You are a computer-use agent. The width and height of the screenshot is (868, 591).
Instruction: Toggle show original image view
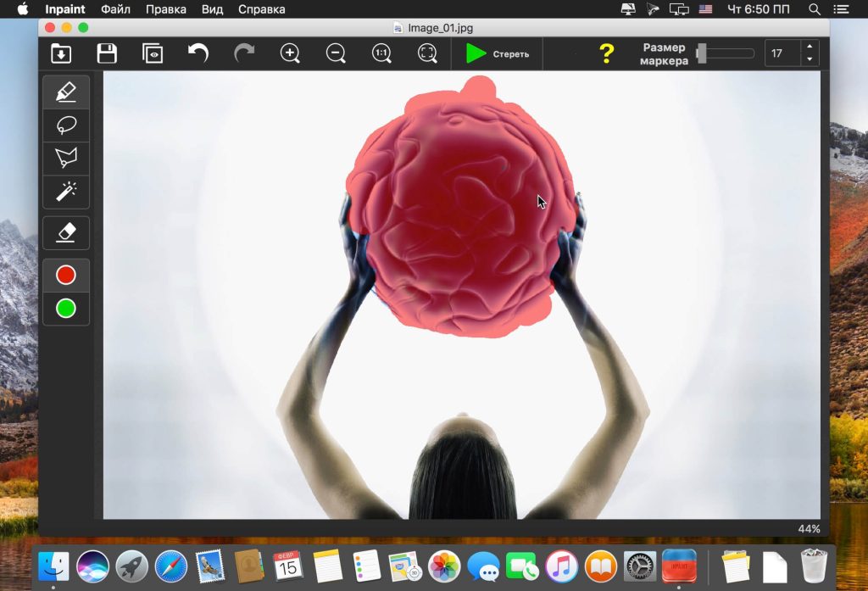coord(153,54)
